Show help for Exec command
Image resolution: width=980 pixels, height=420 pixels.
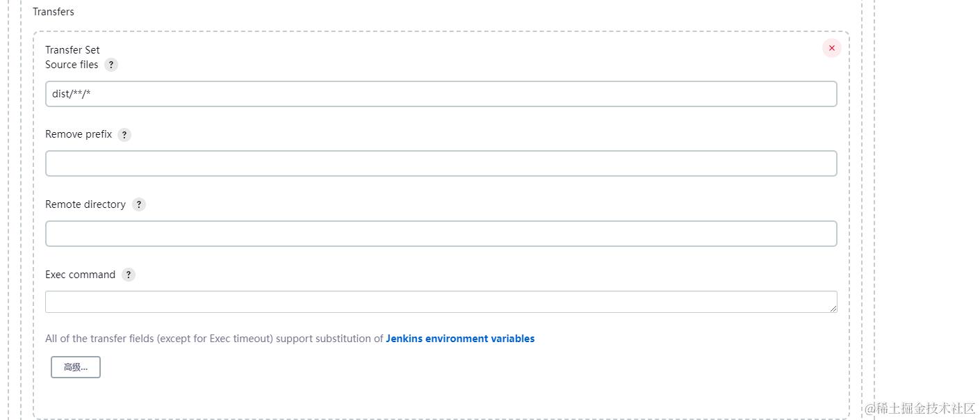[x=129, y=275]
